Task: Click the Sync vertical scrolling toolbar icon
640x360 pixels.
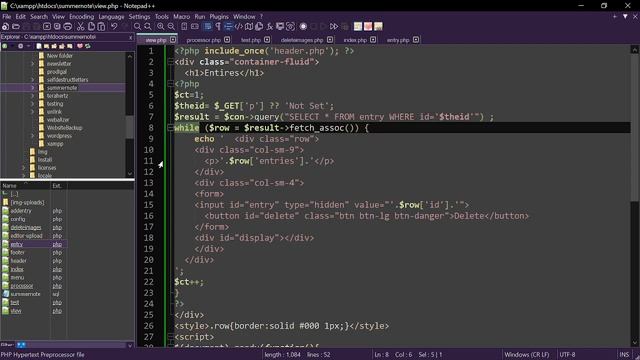Action: pyautogui.click(x=184, y=27)
